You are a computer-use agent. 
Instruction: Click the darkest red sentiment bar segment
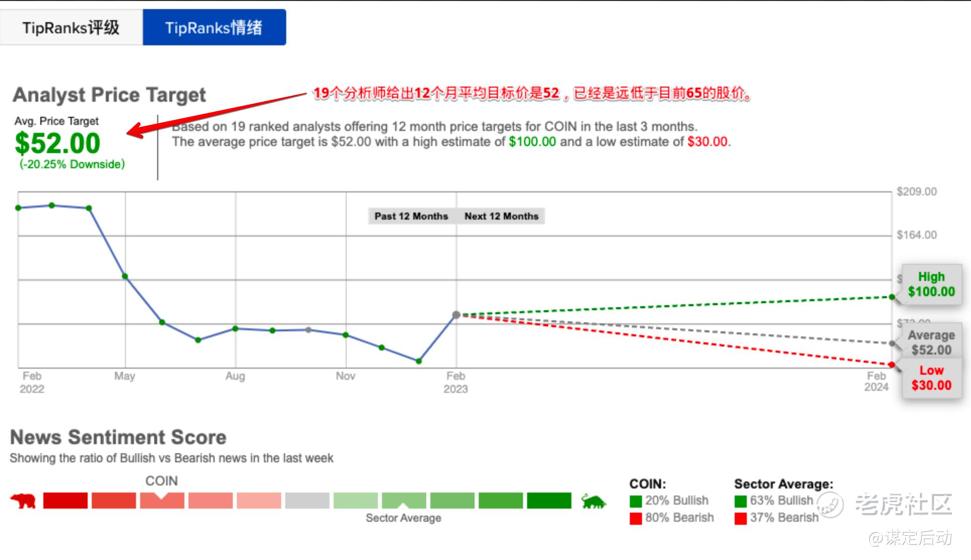point(66,501)
